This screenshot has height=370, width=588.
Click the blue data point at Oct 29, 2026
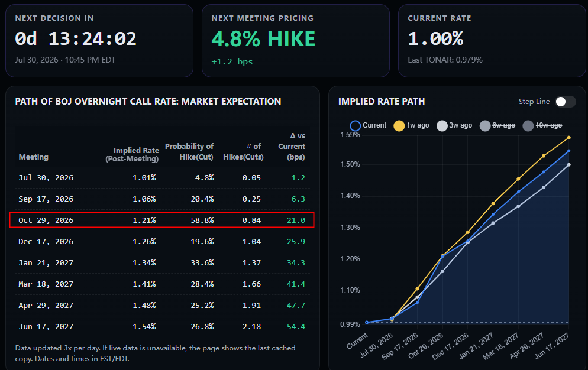pyautogui.click(x=442, y=257)
